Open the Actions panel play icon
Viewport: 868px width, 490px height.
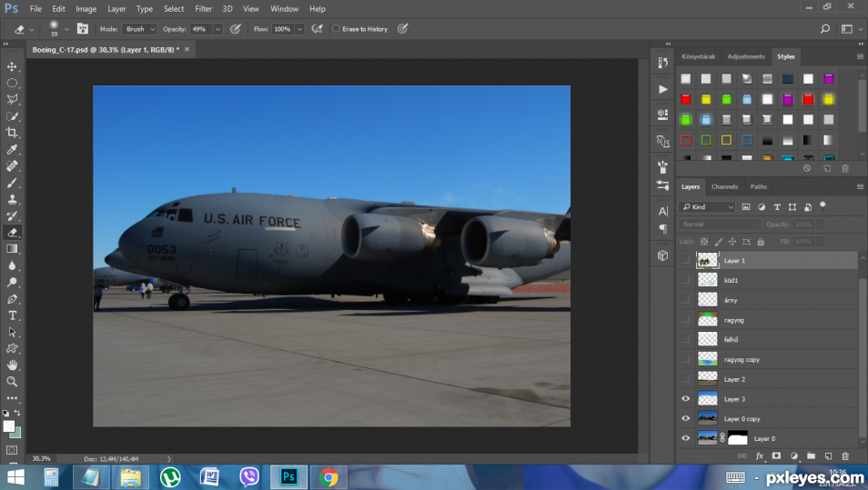(662, 89)
